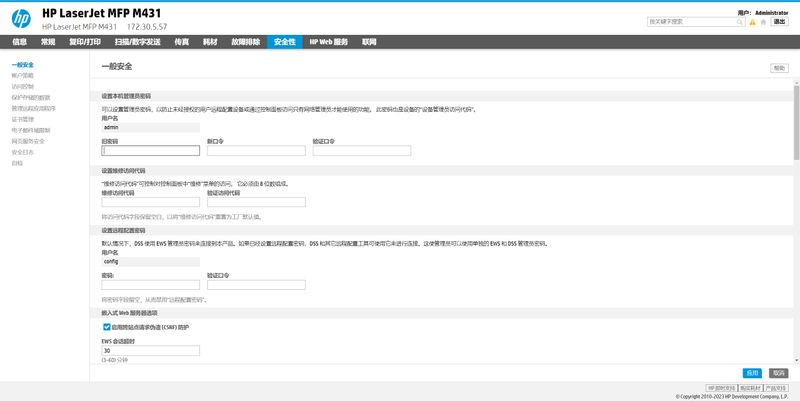The image size is (800, 401).
Task: Click the 旧密码 input field
Action: click(x=151, y=151)
